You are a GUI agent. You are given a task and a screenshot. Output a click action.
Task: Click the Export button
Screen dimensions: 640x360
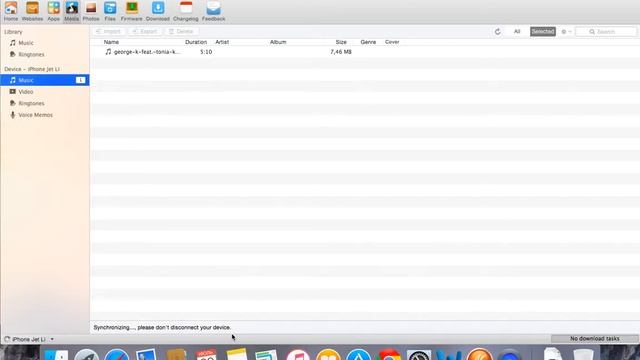point(145,31)
